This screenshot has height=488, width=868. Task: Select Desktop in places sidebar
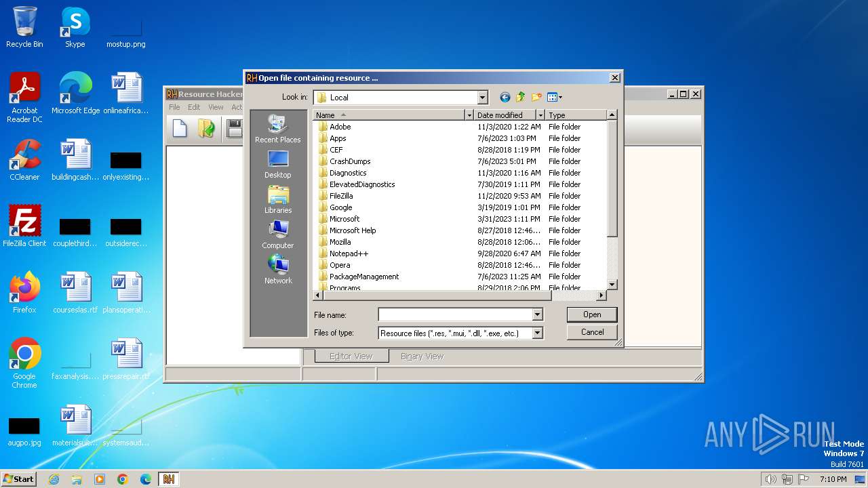coord(278,165)
